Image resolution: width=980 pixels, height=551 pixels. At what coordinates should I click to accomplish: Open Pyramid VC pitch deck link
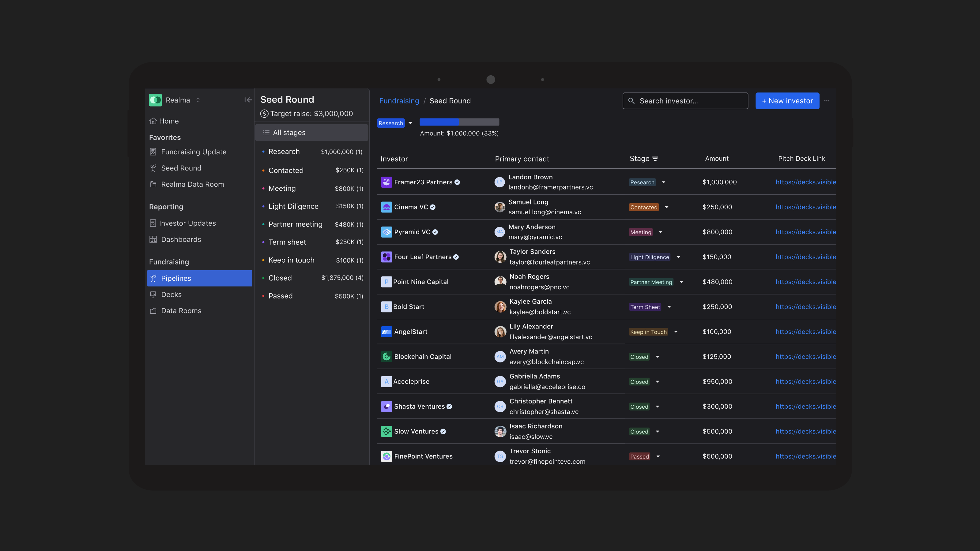[806, 232]
